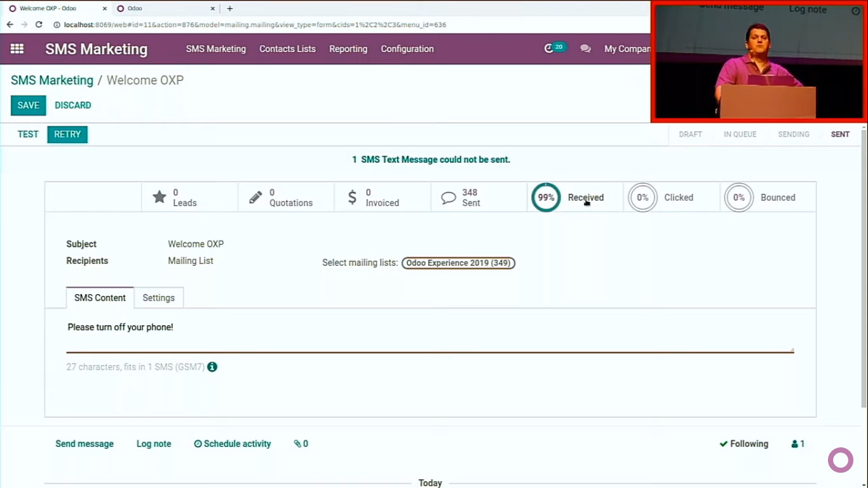Click the RETRY button
868x488 pixels.
click(x=67, y=134)
